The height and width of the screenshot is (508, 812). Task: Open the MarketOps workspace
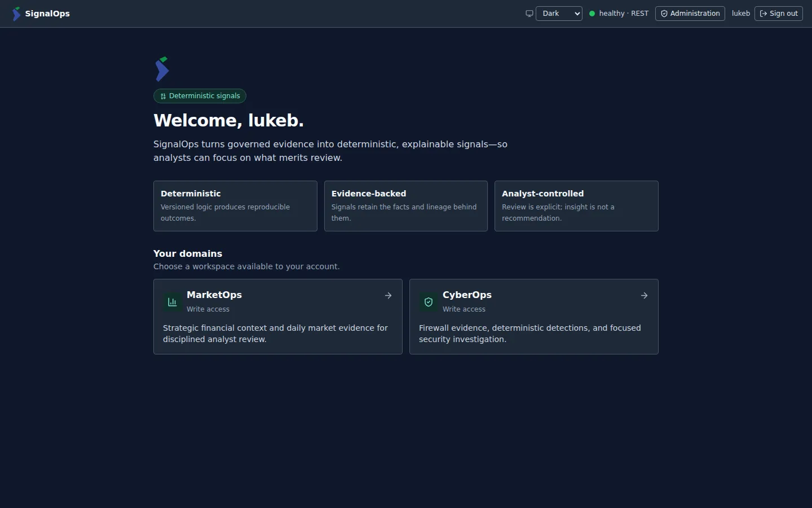(x=278, y=317)
